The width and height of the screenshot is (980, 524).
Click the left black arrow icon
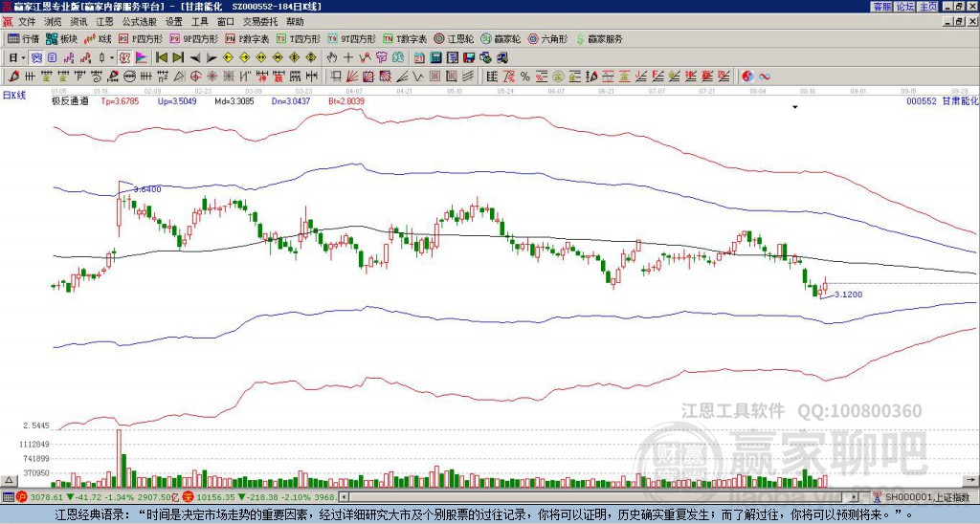195,57
